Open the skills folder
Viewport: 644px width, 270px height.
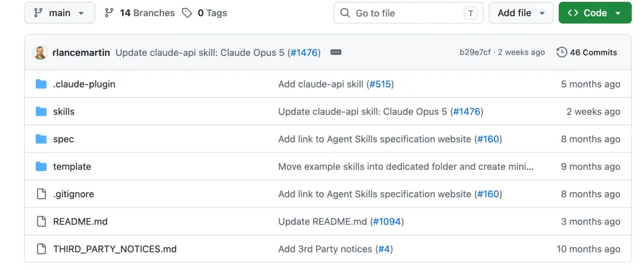point(64,111)
